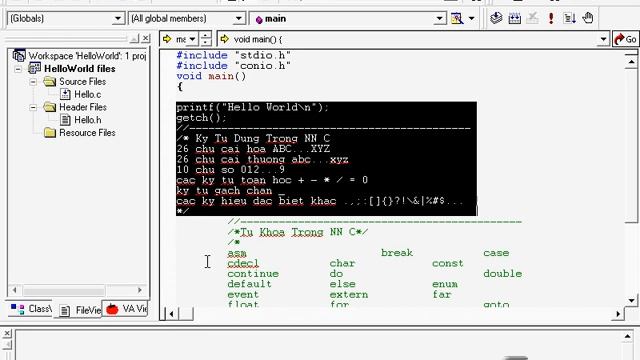This screenshot has width=640, height=360.
Task: Click the greyed-out Stop Build icon
Action: point(532,18)
